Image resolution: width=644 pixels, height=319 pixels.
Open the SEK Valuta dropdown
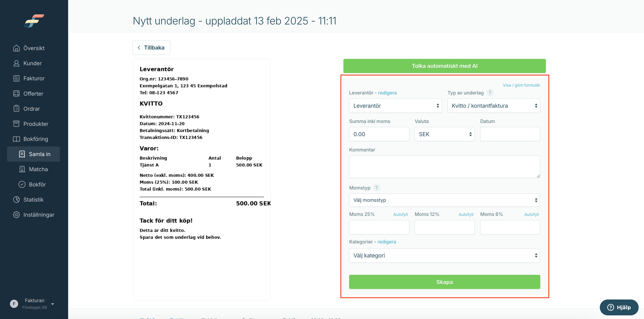point(444,134)
